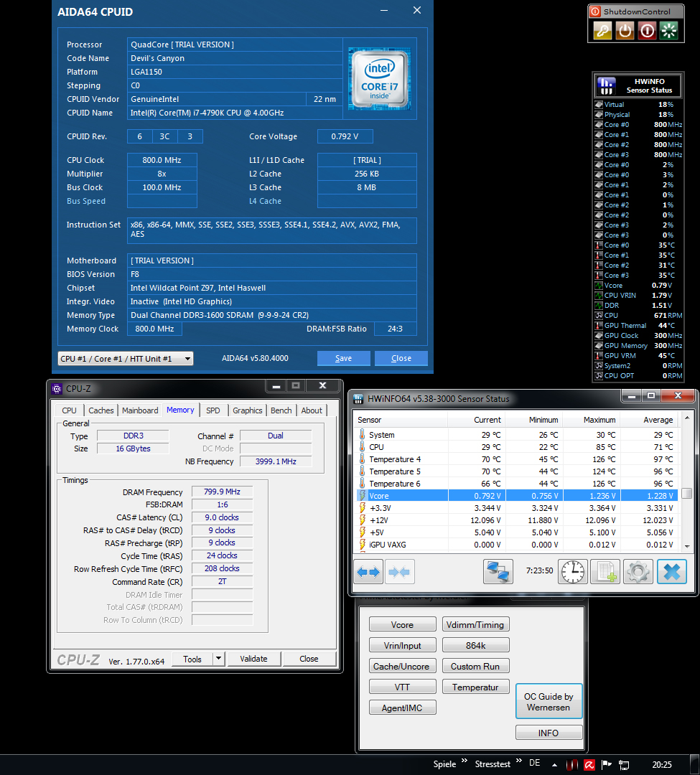
Task: Click the blue X icon in HWiNFO64 toolbar
Action: tap(672, 572)
